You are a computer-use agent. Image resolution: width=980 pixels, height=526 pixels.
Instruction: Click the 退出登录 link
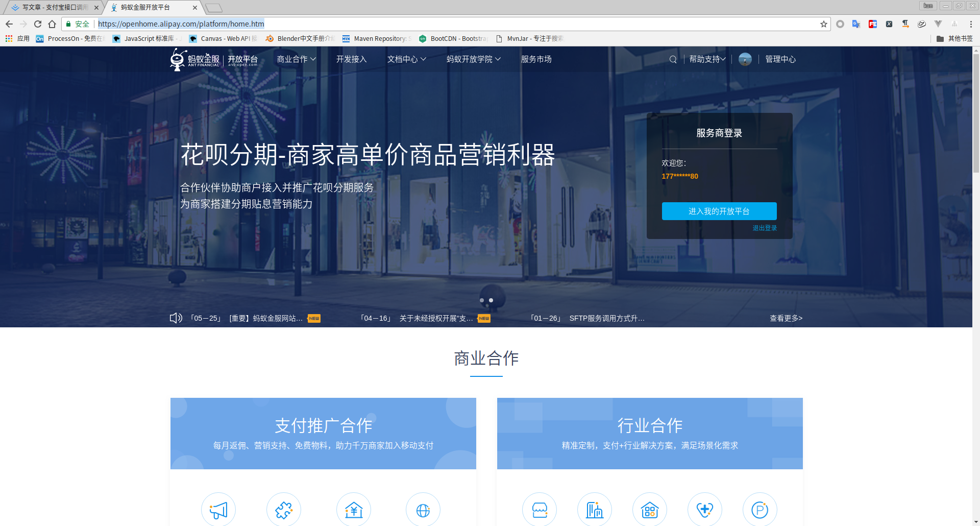click(x=765, y=228)
